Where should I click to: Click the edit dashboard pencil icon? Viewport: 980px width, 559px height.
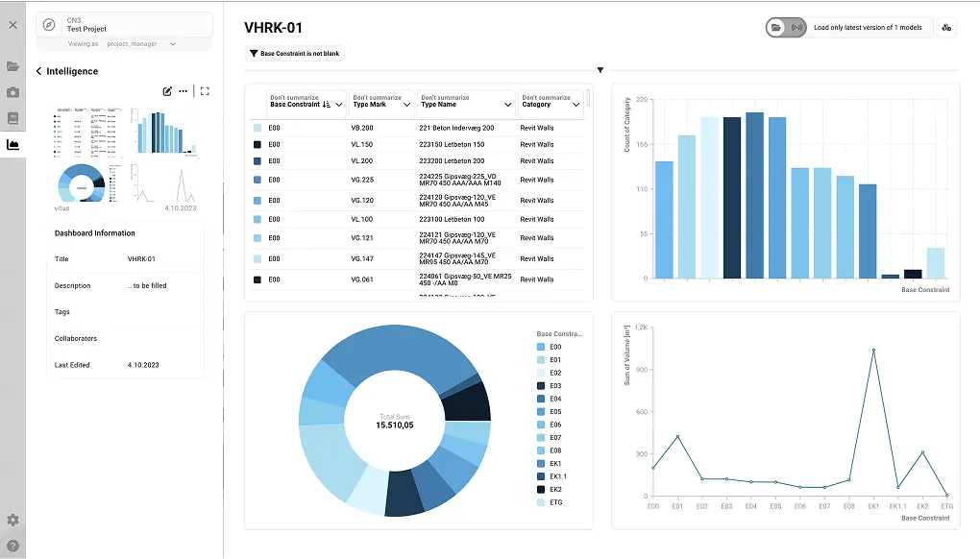point(167,91)
